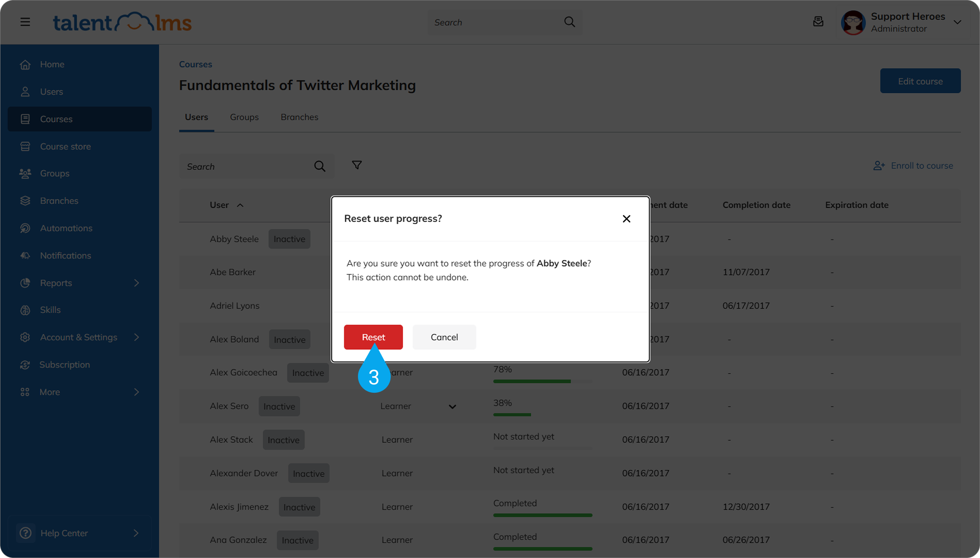This screenshot has width=980, height=558.
Task: Click the top bar search field
Action: coord(505,22)
